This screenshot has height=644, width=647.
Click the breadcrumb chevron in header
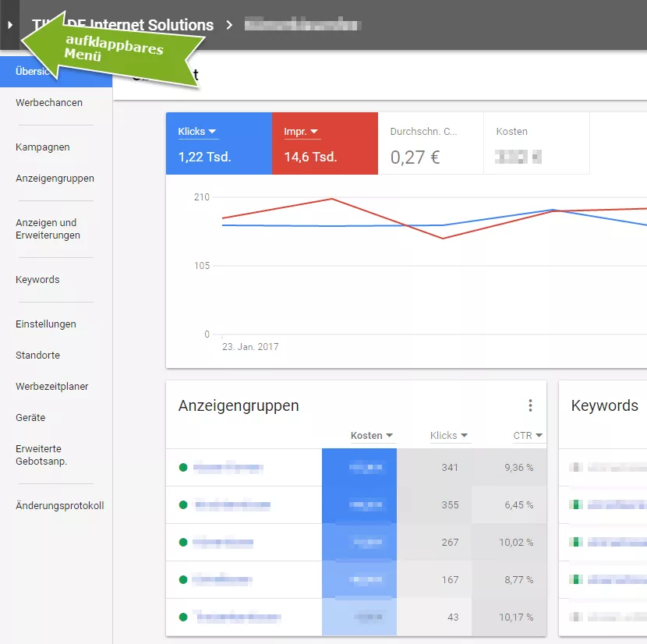tap(229, 25)
